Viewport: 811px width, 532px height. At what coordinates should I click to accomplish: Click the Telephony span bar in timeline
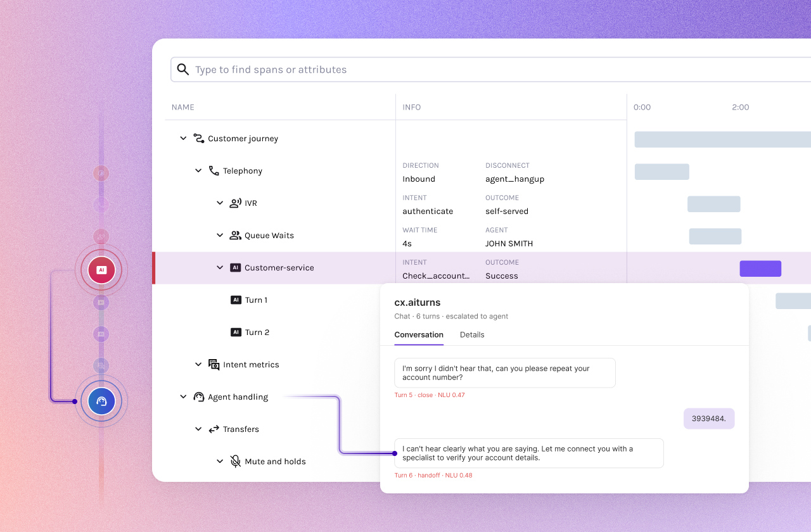coord(661,172)
